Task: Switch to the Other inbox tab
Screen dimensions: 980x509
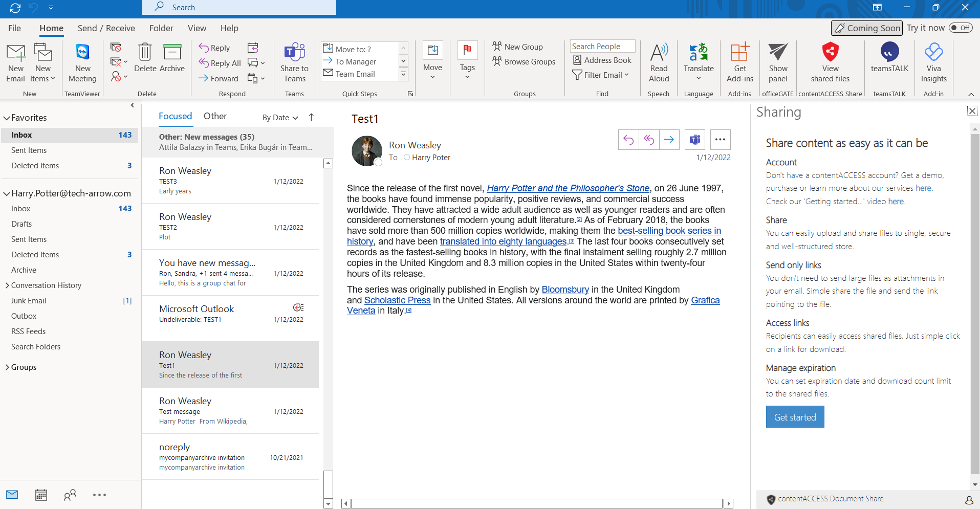Action: point(215,116)
